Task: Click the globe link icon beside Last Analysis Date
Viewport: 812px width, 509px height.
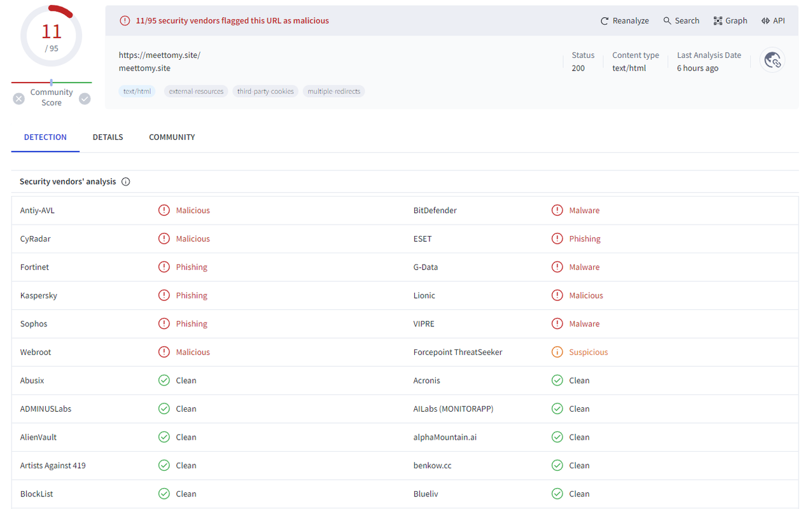Action: [x=773, y=60]
